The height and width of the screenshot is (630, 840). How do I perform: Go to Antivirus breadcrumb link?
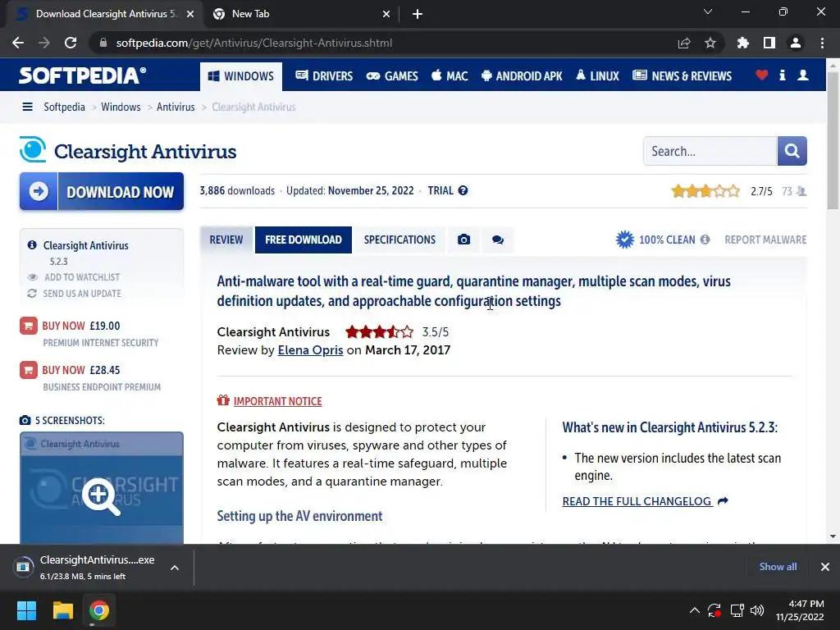click(176, 107)
